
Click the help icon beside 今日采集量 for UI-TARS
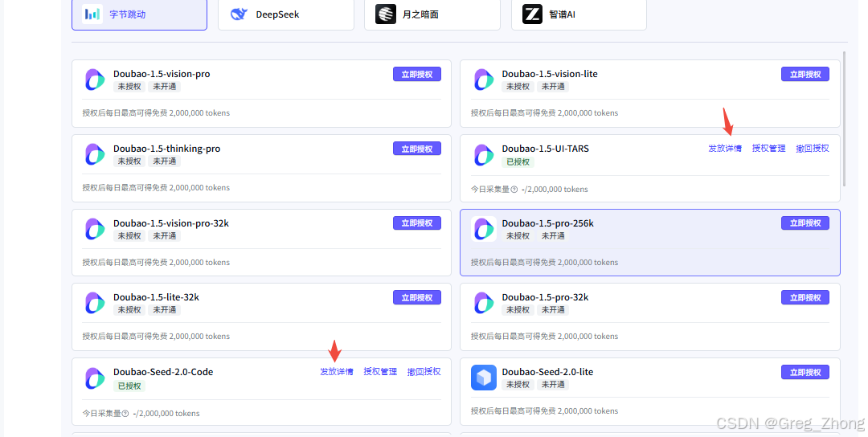click(514, 190)
